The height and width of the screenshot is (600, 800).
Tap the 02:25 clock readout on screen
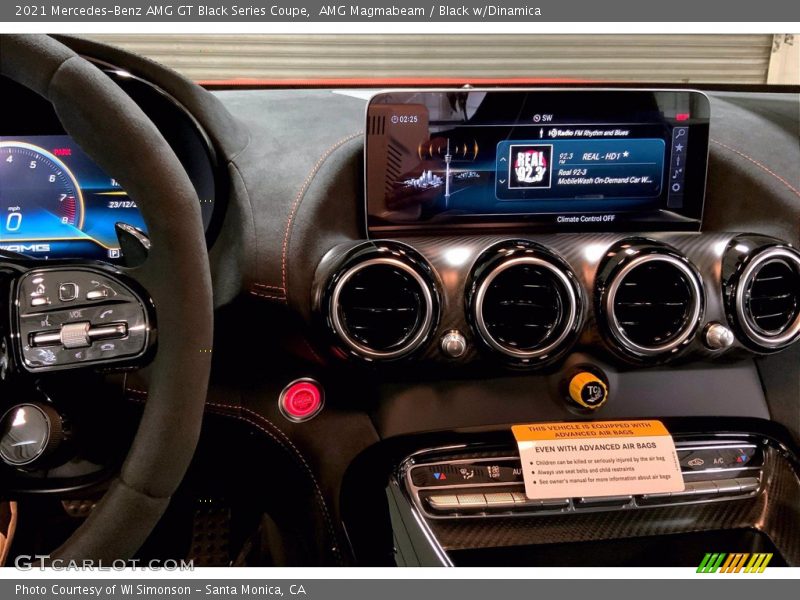point(404,119)
